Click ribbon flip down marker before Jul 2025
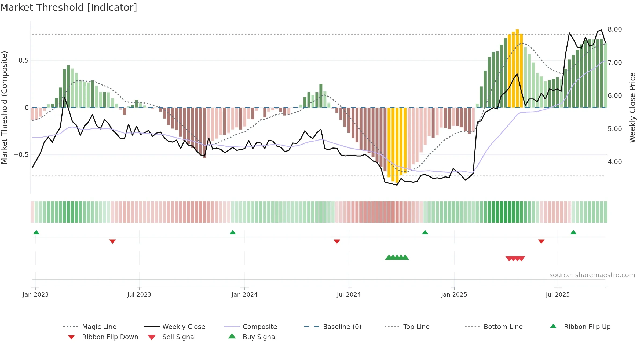 click(541, 242)
